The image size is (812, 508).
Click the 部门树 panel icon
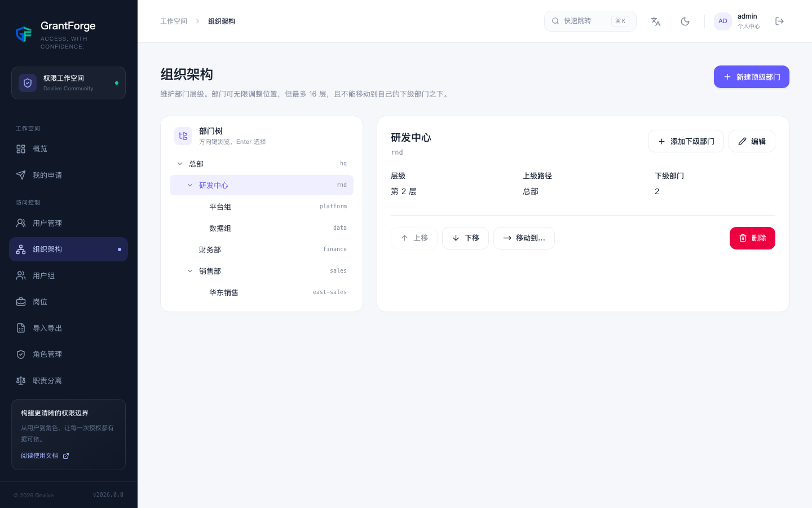(183, 136)
